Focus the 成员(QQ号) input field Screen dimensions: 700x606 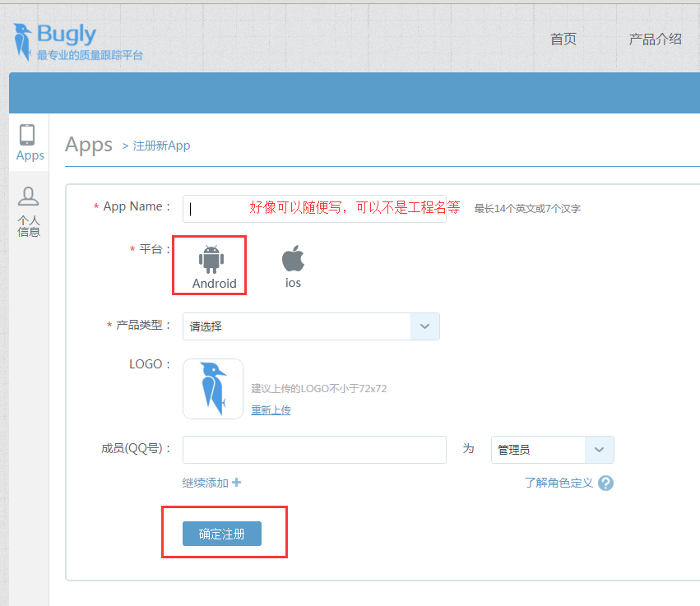tap(314, 450)
